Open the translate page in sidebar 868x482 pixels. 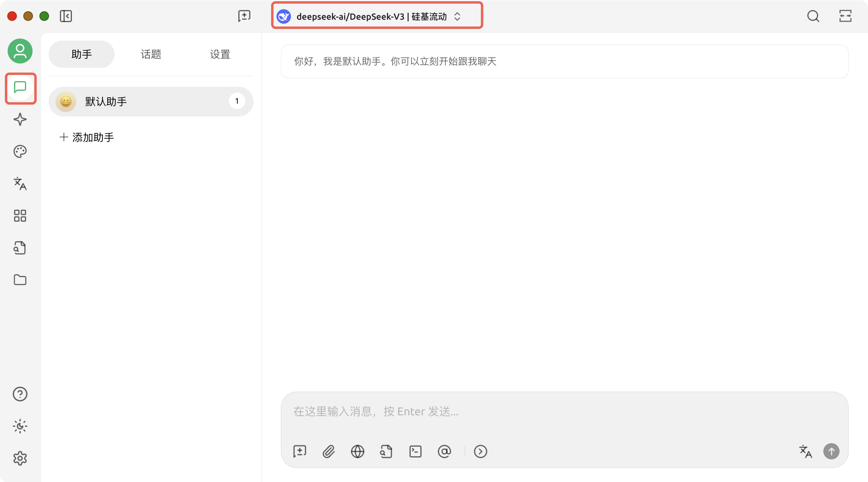[20, 184]
